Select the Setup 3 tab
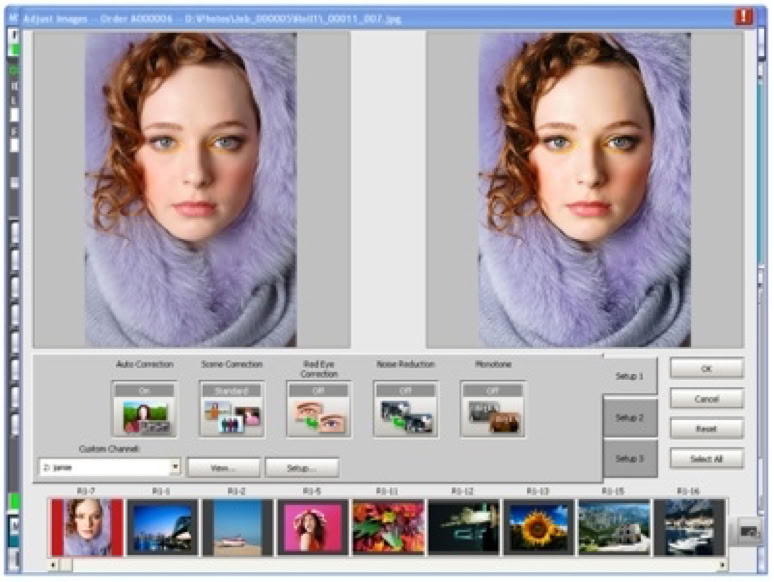774x582 pixels. (x=629, y=458)
